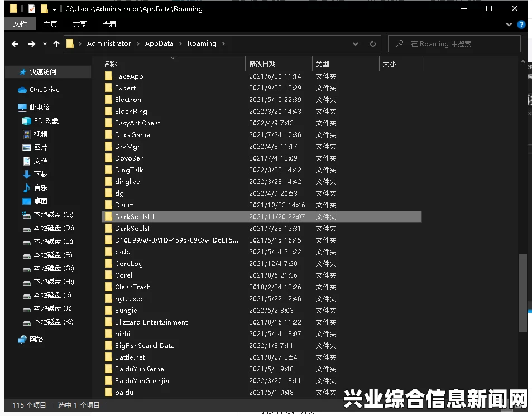
Task: Open the 3D 对象 folder
Action: click(x=46, y=120)
